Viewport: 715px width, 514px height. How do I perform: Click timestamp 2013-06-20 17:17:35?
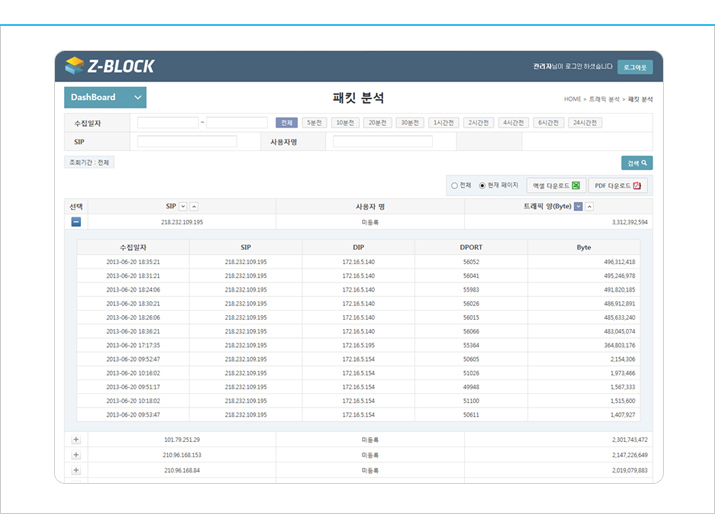tap(133, 345)
